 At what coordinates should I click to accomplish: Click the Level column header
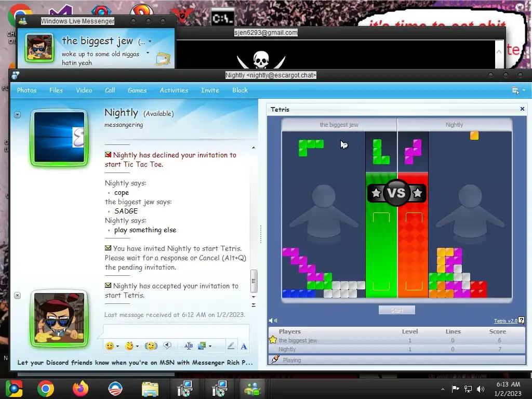point(410,331)
